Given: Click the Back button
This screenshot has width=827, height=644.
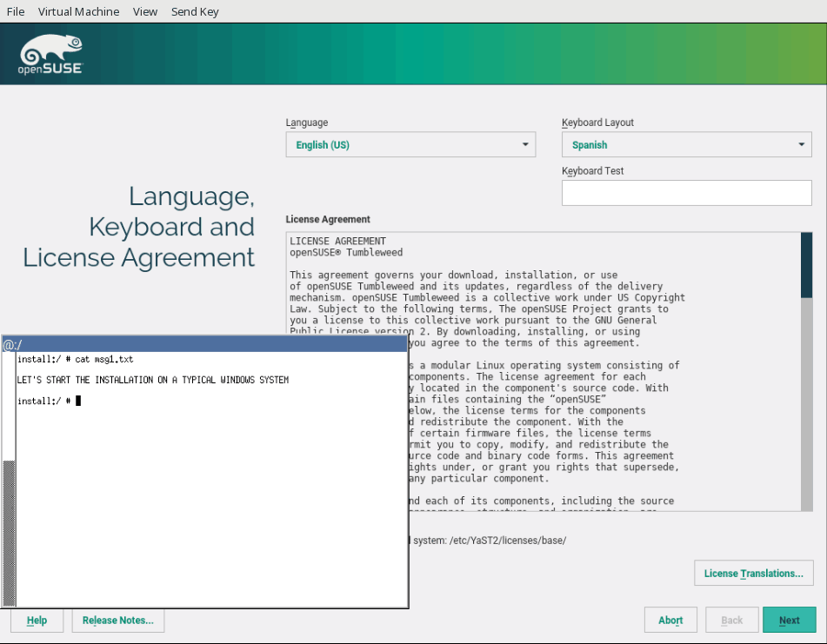Looking at the screenshot, I should pyautogui.click(x=732, y=621).
